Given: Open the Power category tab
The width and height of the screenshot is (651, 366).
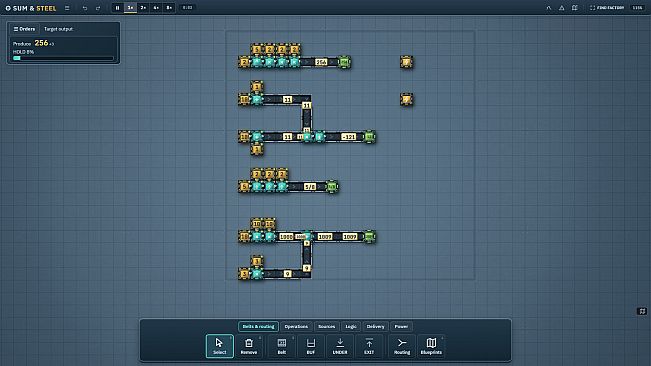Looking at the screenshot, I should click(401, 327).
